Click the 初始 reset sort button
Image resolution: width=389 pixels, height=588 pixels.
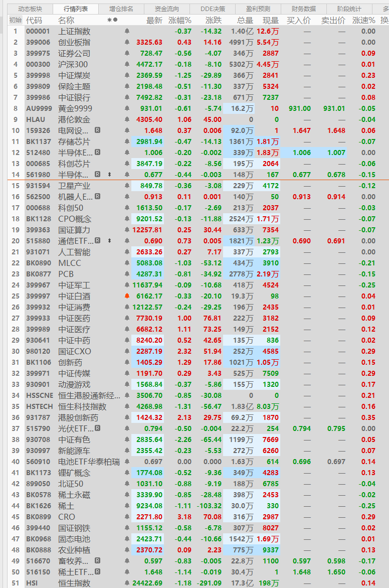point(16,20)
